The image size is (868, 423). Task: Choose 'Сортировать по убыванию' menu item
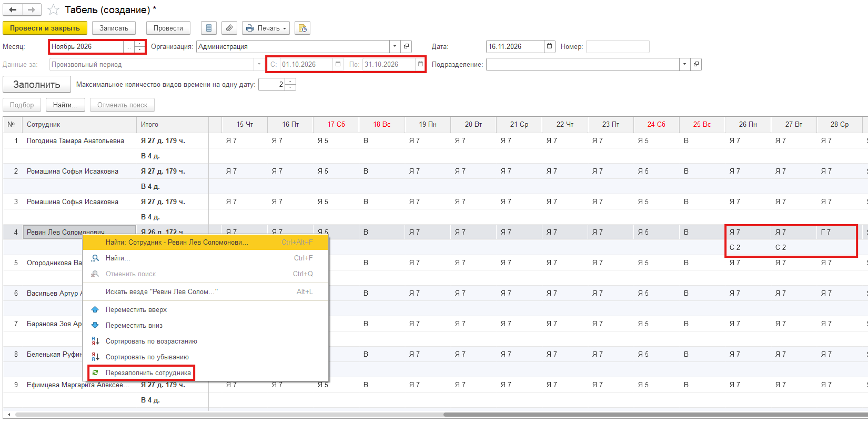click(206, 357)
